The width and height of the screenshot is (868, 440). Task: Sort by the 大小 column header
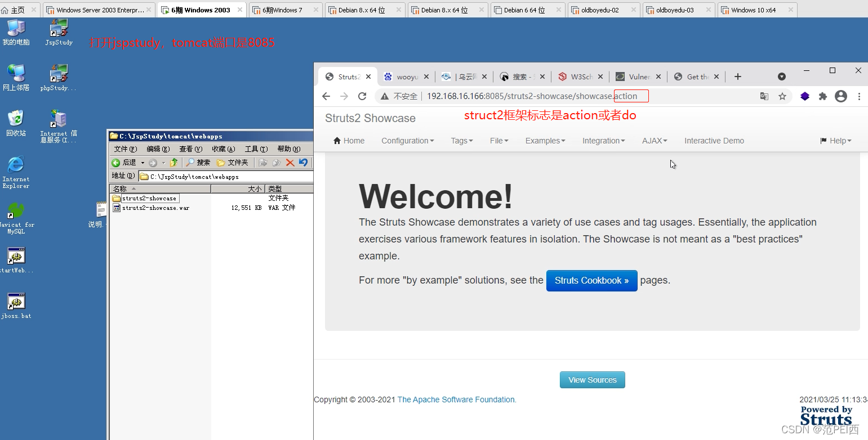(x=238, y=189)
